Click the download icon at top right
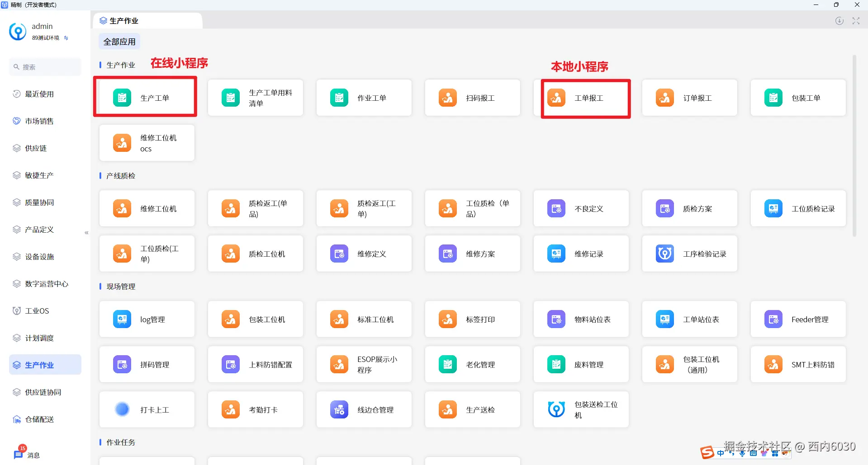The width and height of the screenshot is (868, 465). click(840, 21)
